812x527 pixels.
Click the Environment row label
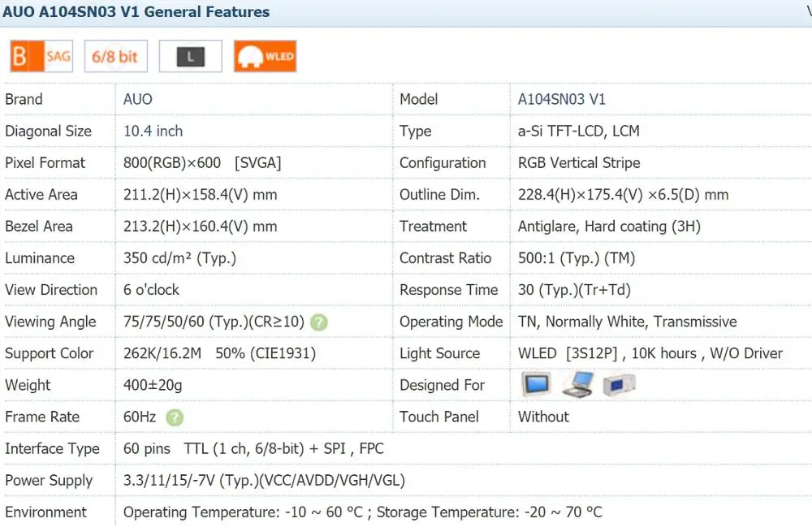45,512
